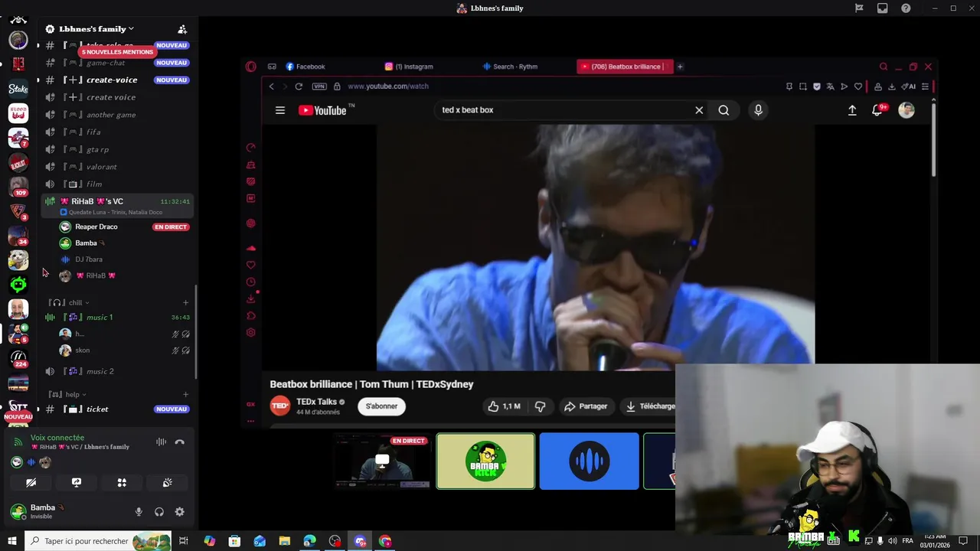Image resolution: width=980 pixels, height=551 pixels.
Task: Run the YouTube magnifier search
Action: (x=724, y=110)
